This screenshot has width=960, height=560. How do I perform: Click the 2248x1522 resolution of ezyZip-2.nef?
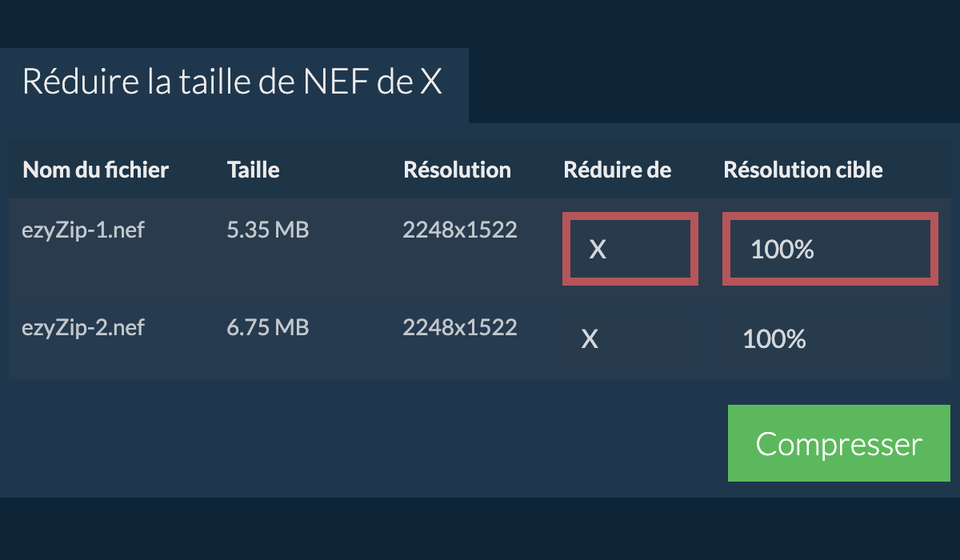(x=460, y=327)
